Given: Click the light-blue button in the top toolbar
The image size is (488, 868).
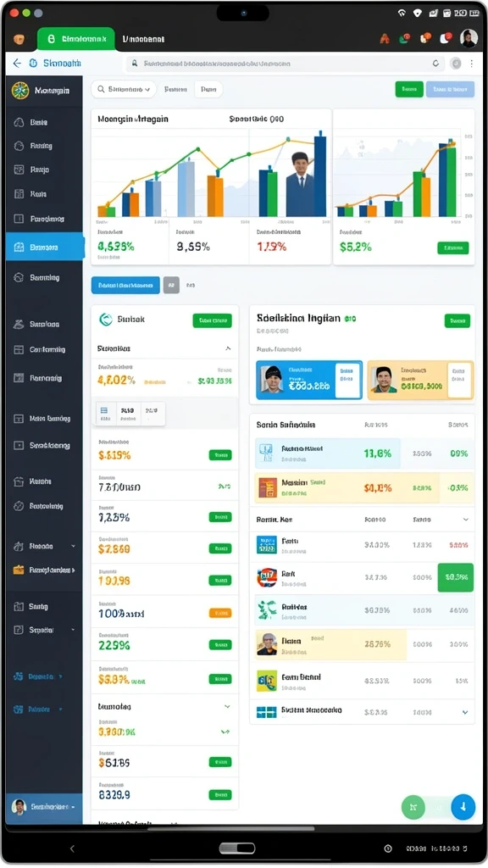Looking at the screenshot, I should 450,89.
